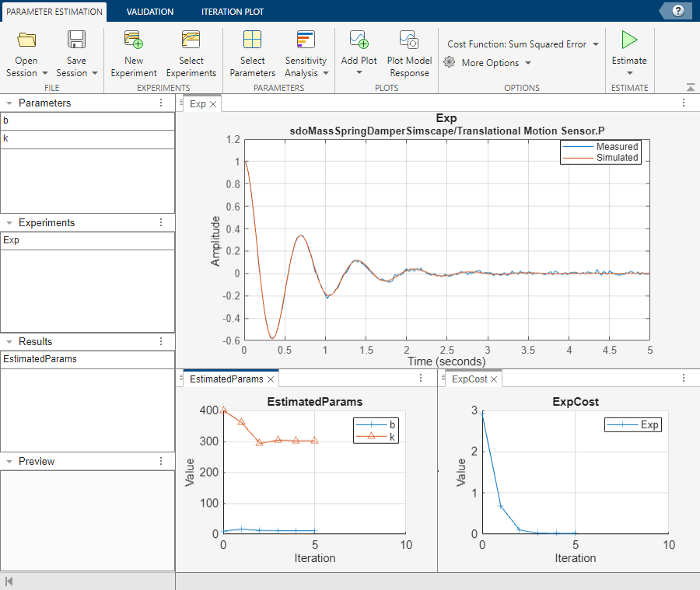Open Select Experiments tool
The width and height of the screenshot is (700, 590).
191,40
